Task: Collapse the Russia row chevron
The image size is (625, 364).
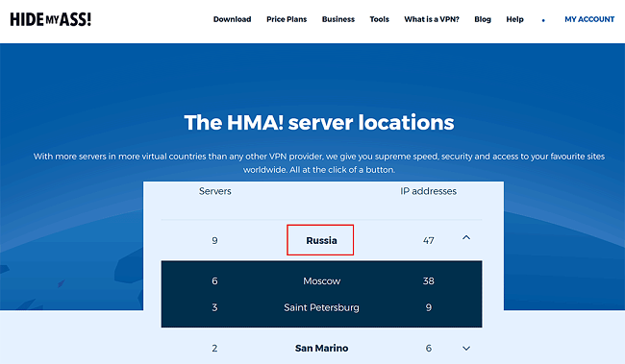Action: click(466, 238)
